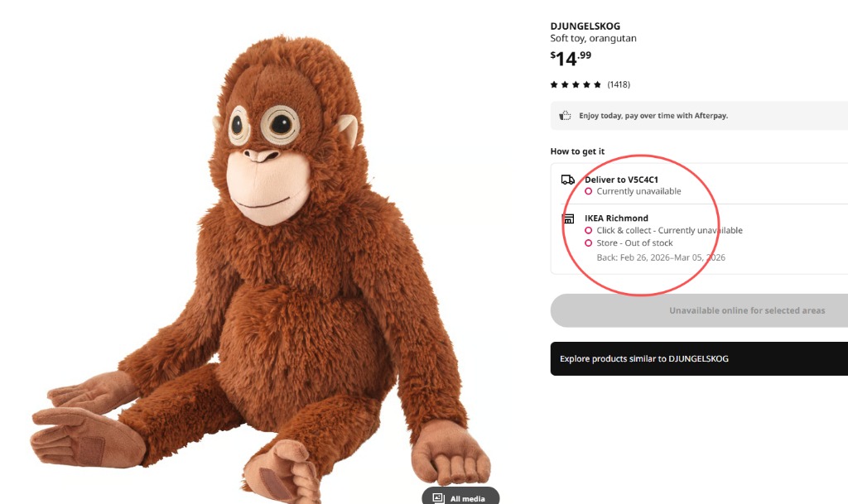Click the All media gallery icon

(x=438, y=498)
